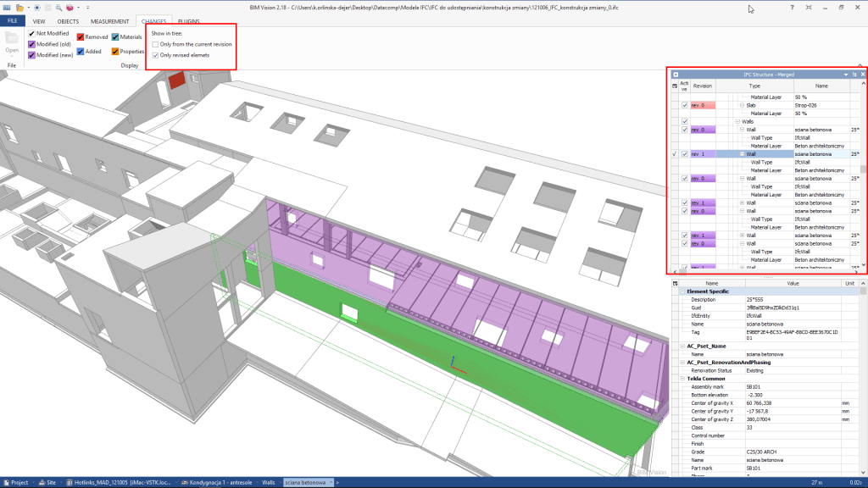Viewport: 868px width, 488px height.
Task: Pin the IFC Structure panel
Action: (x=854, y=75)
